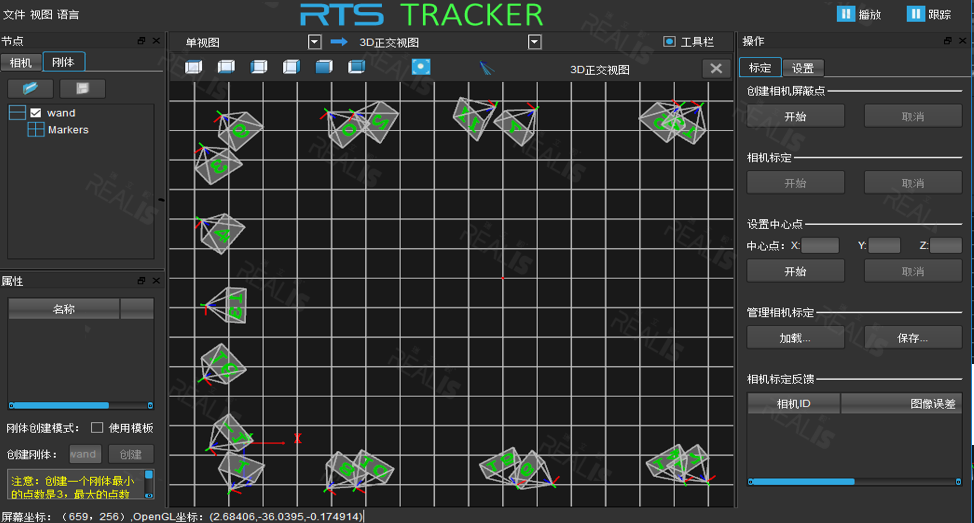974x523 pixels.
Task: Open the 语言 menu
Action: pos(68,14)
